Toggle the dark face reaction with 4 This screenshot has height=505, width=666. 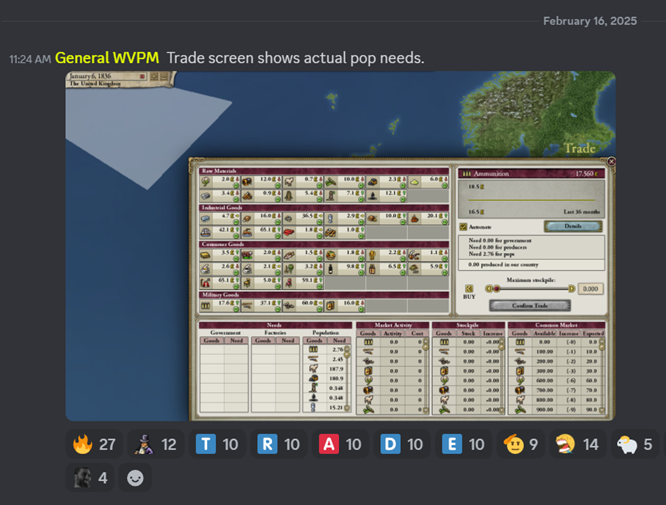90,478
